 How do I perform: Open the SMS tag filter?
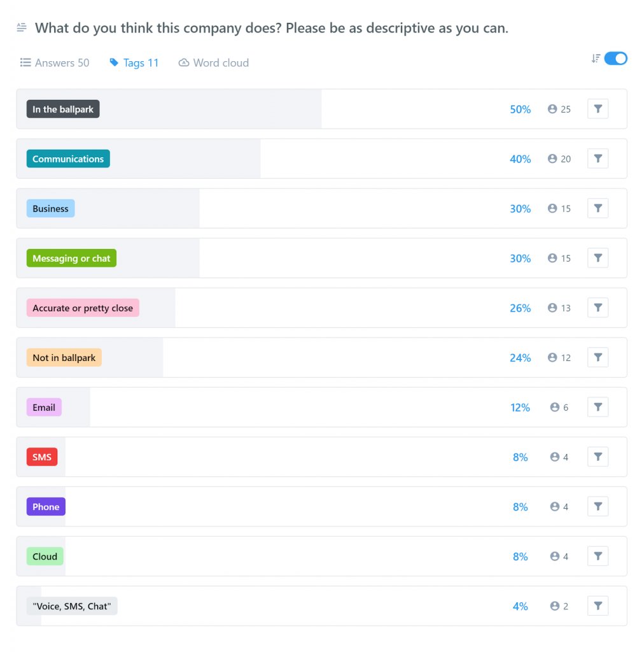[x=597, y=457]
